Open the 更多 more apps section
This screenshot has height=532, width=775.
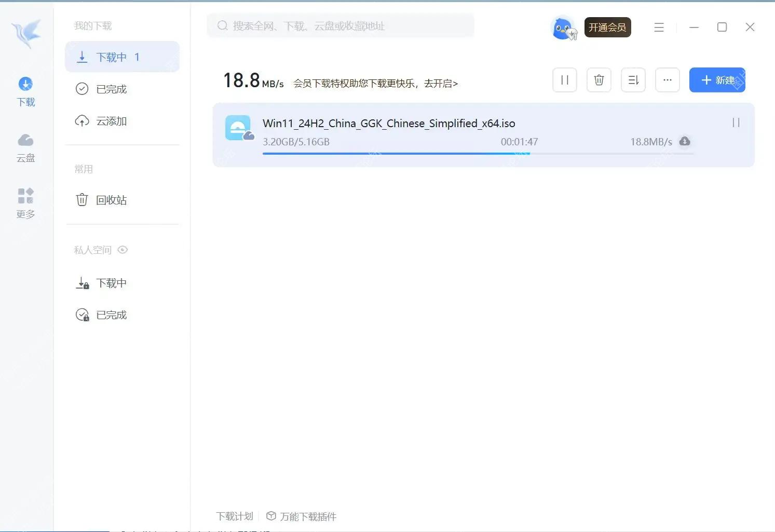(25, 203)
